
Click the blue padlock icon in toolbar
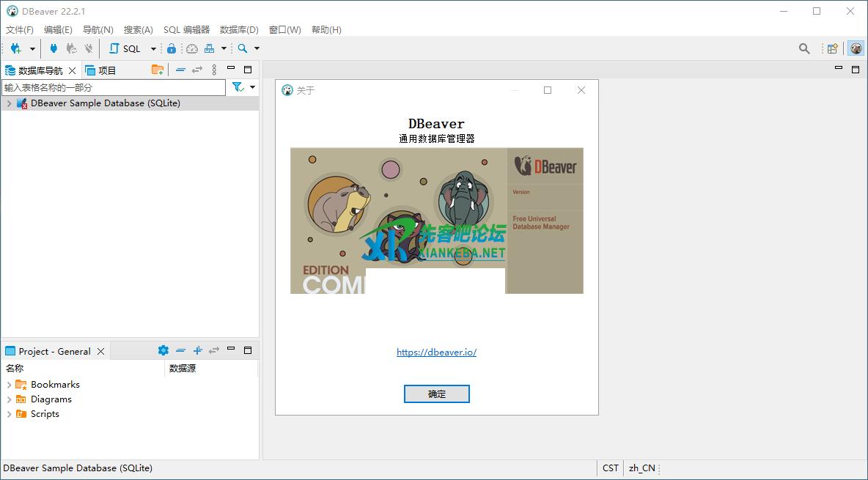pyautogui.click(x=172, y=48)
